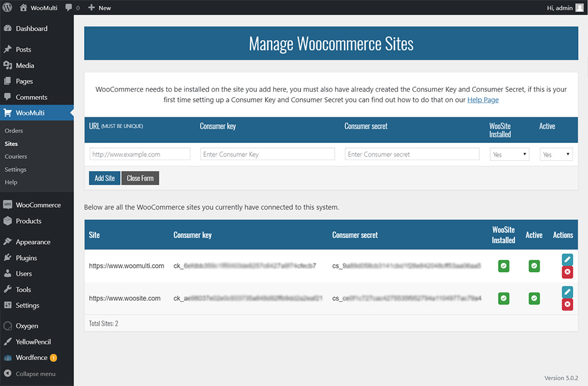Go to Couriers submenu item
The height and width of the screenshot is (386, 588).
(16, 157)
